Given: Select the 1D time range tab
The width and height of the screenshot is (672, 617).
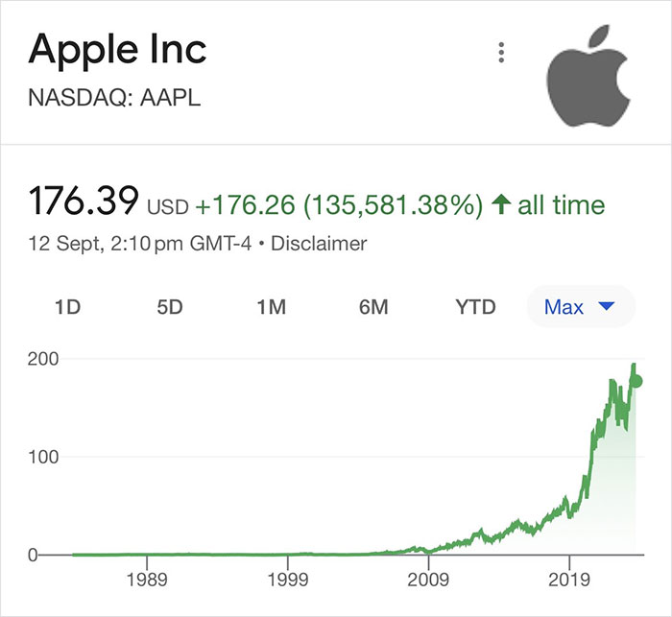Looking at the screenshot, I should coord(67,307).
